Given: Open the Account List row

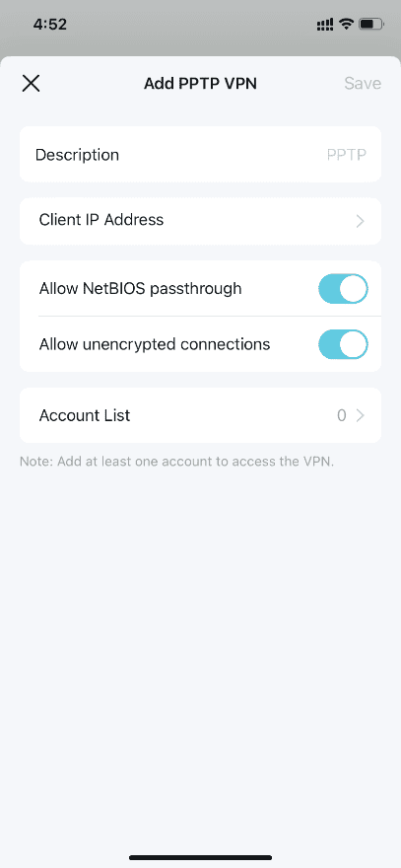Looking at the screenshot, I should coord(200,415).
